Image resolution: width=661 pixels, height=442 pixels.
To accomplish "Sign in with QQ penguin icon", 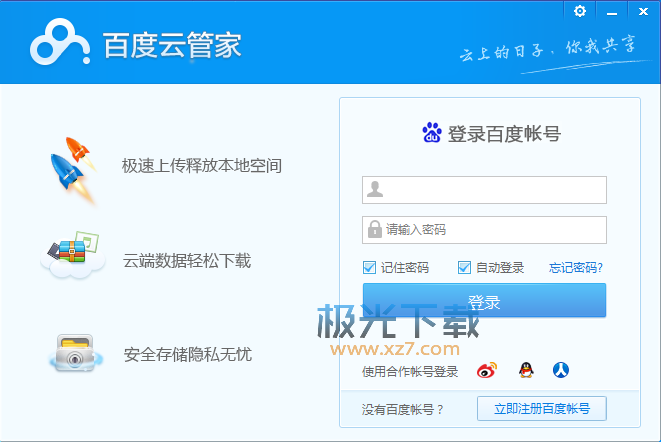I will point(525,371).
